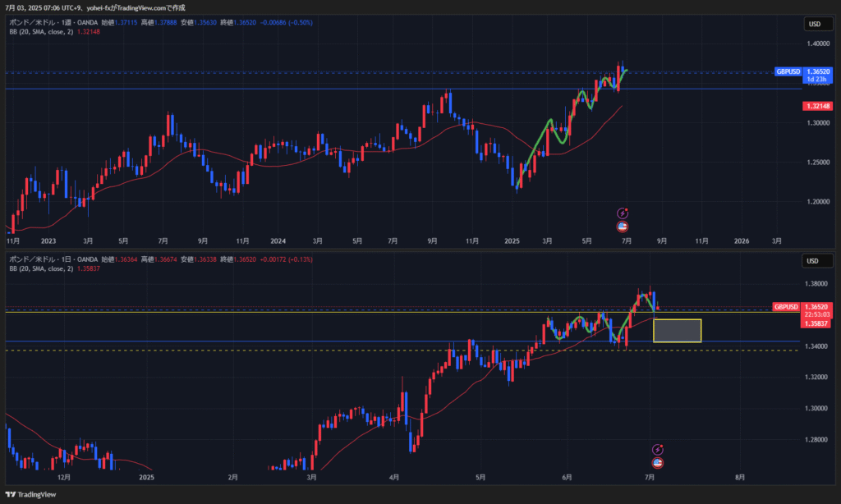The image size is (841, 504).
Task: Click the 12月 label on the daily time axis
Action: [64, 477]
